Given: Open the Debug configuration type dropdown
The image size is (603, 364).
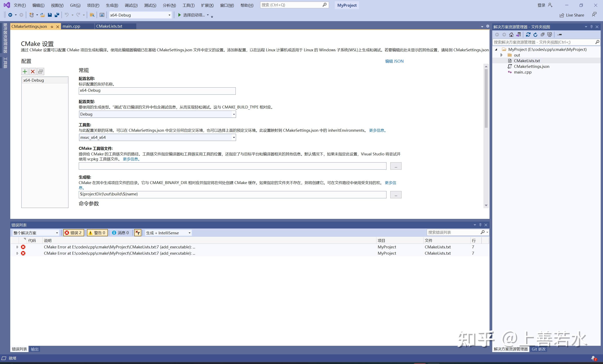Looking at the screenshot, I should pos(234,114).
